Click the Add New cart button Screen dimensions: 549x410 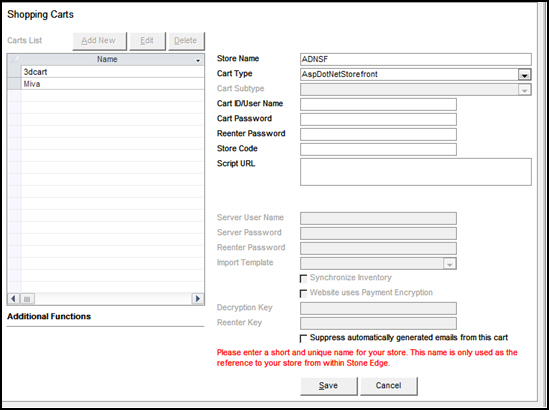click(x=99, y=41)
